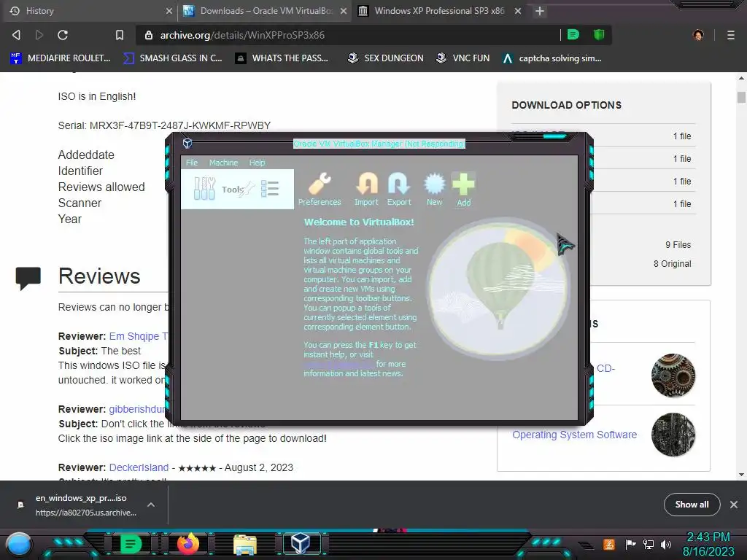Click the orange Java tray icon
The height and width of the screenshot is (560, 747).
[x=608, y=544]
